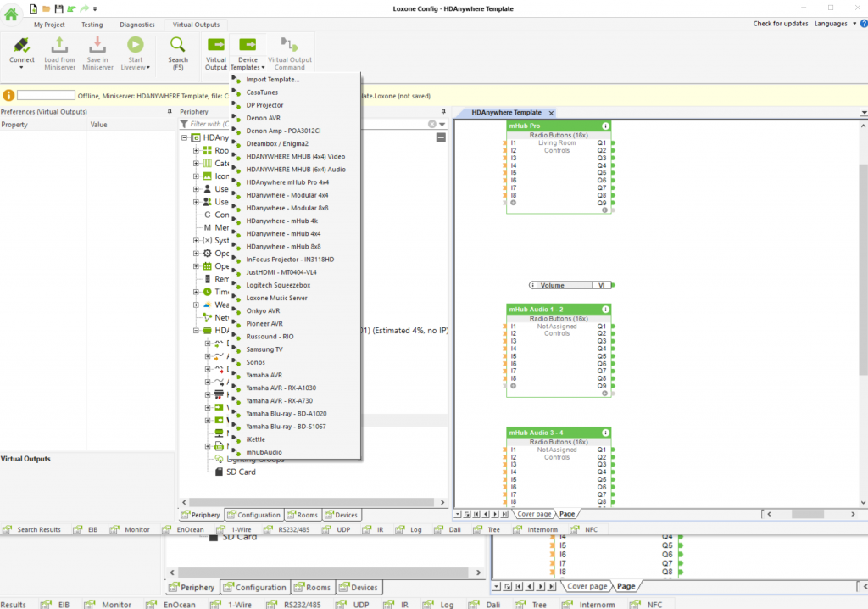Screen dimensions: 868x609
Task: Click the Connect icon
Action: tap(21, 45)
